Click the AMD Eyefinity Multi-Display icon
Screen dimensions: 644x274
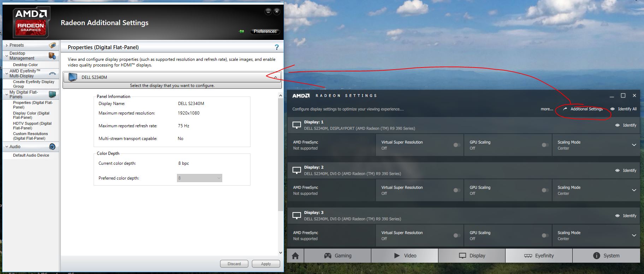click(52, 74)
